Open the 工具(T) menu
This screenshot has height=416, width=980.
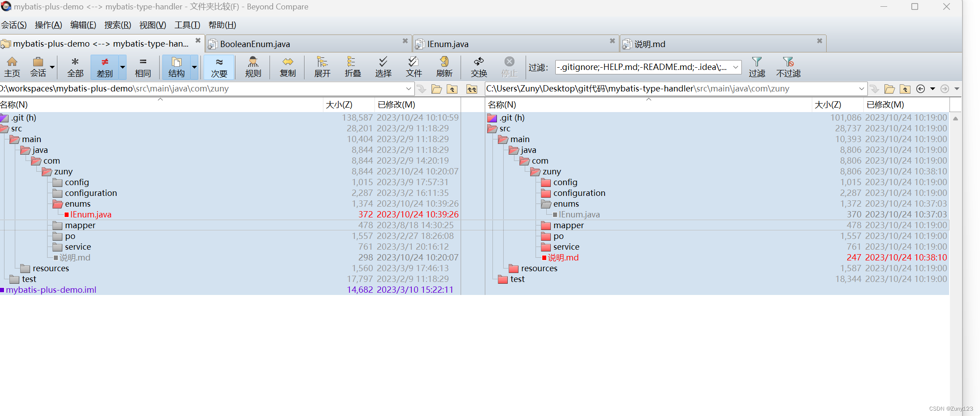(187, 25)
